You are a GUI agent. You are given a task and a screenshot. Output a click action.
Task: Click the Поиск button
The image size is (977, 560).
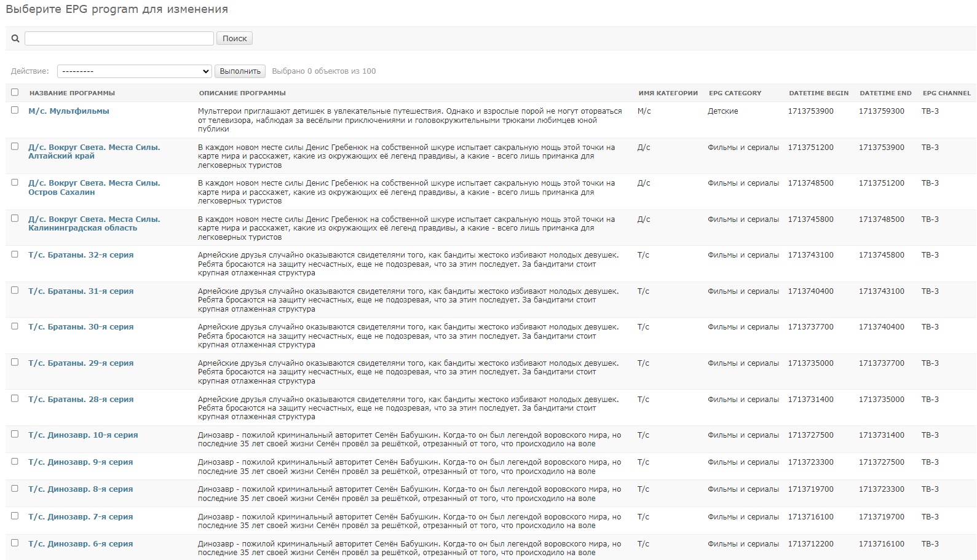click(x=234, y=38)
